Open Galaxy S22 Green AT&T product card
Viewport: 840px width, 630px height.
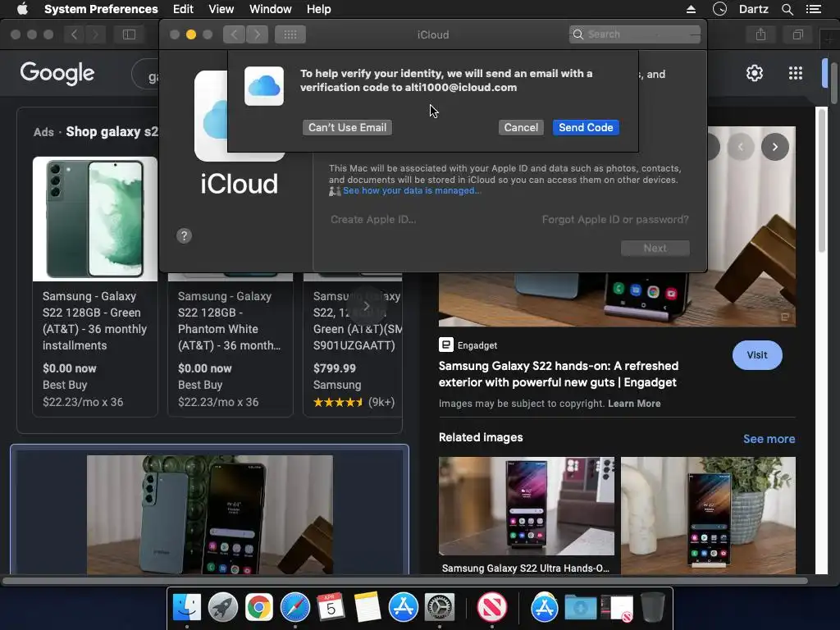point(95,286)
